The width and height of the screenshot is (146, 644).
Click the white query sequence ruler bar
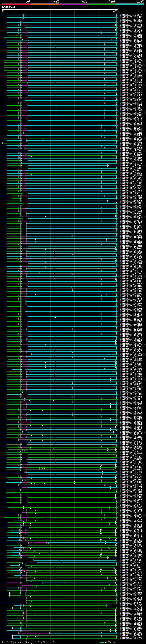click(x=60, y=9)
